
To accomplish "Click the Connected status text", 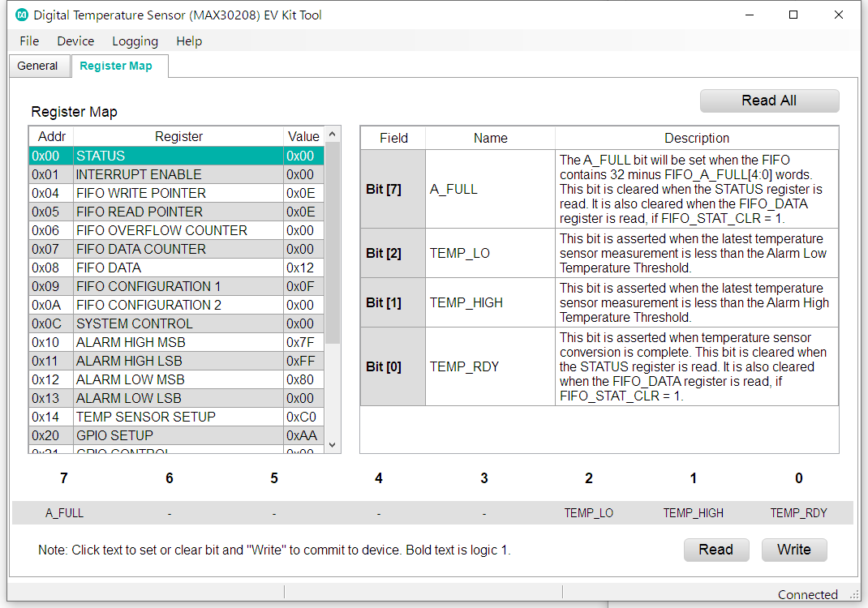I will point(808,595).
